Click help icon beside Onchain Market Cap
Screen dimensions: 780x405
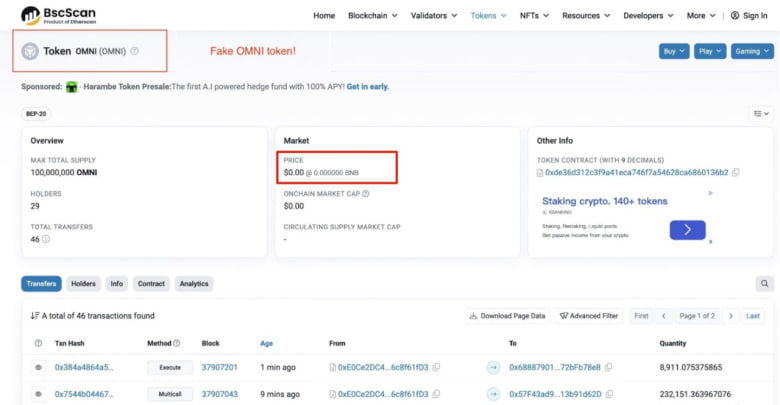[x=366, y=194]
